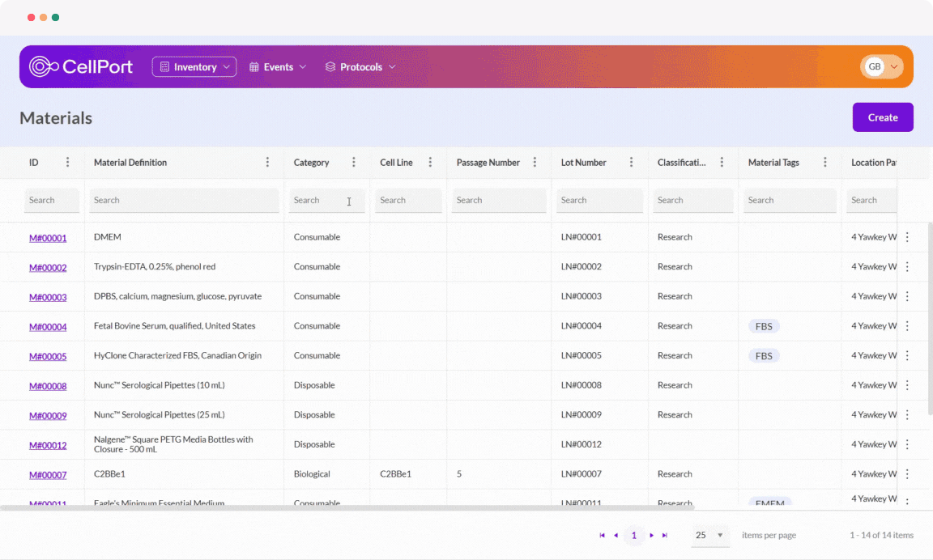Click the horizontal table scrollbar
This screenshot has width=933, height=560.
(348, 508)
